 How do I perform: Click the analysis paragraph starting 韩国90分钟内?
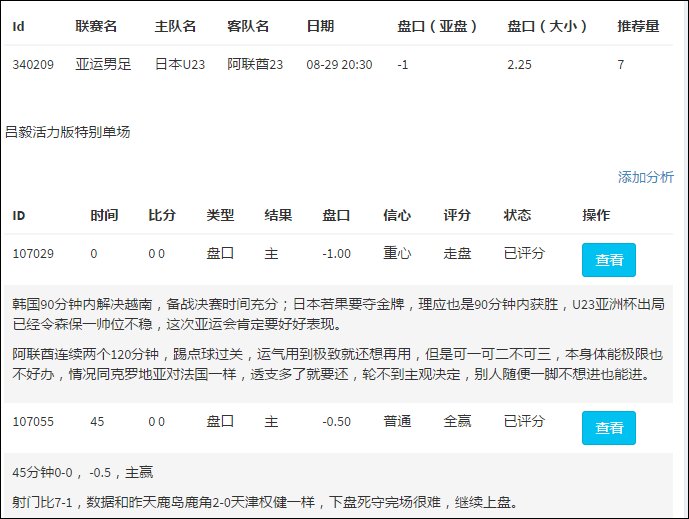click(338, 314)
